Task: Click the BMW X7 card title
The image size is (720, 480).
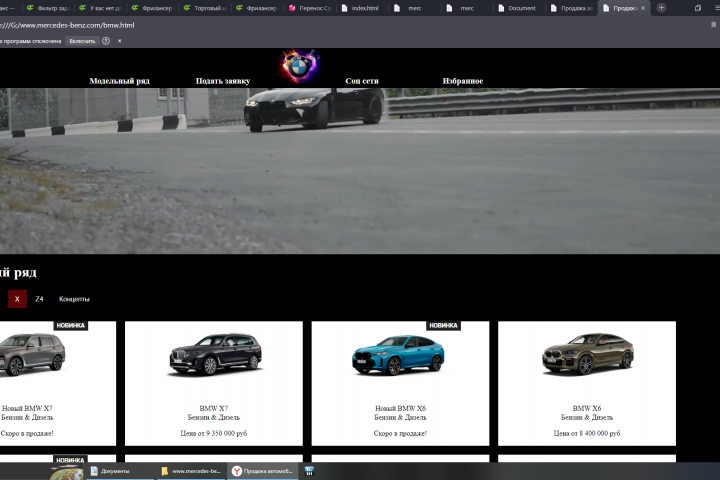Action: (214, 408)
